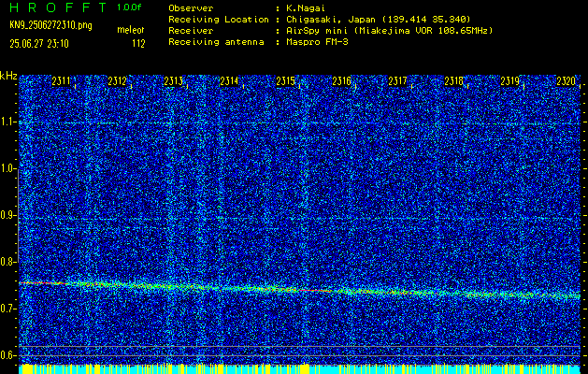
Task: Click the HROFFT program title
Action: (x=59, y=7)
